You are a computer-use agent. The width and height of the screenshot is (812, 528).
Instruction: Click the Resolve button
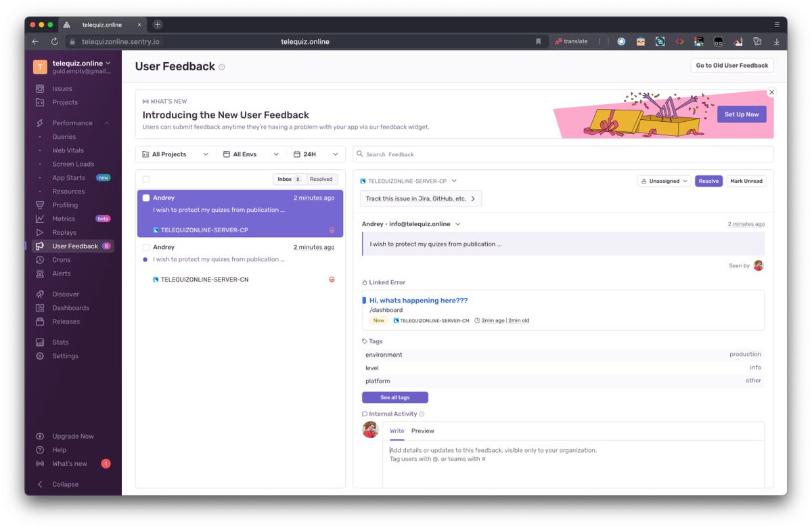708,181
